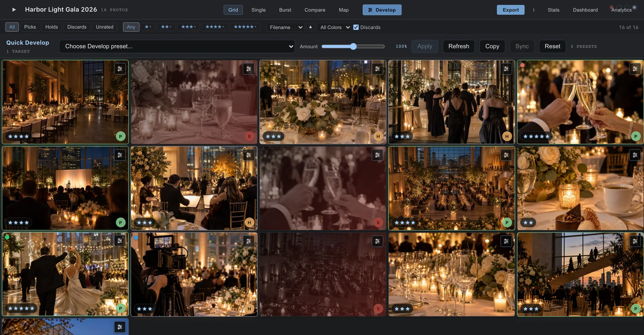This screenshot has height=335, width=644.
Task: Filter by three stars and up
Action: click(189, 27)
